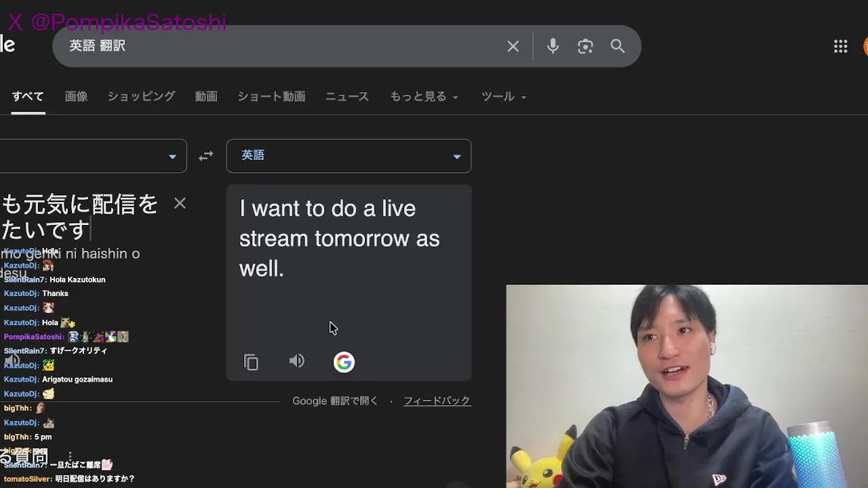This screenshot has width=868, height=488.
Task: Click the PompikaSatoshi username in chat
Action: click(34, 337)
